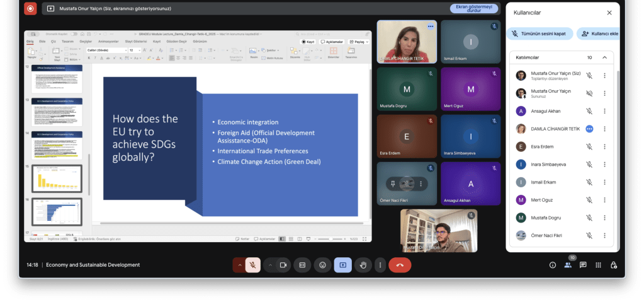Open the emoji reactions picker
This screenshot has width=644, height=302.
coord(322,265)
